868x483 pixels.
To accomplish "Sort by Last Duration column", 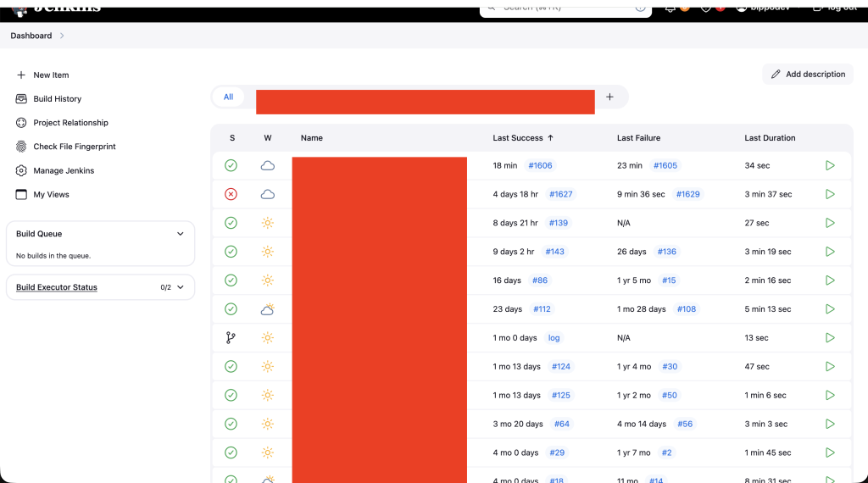I will (770, 138).
